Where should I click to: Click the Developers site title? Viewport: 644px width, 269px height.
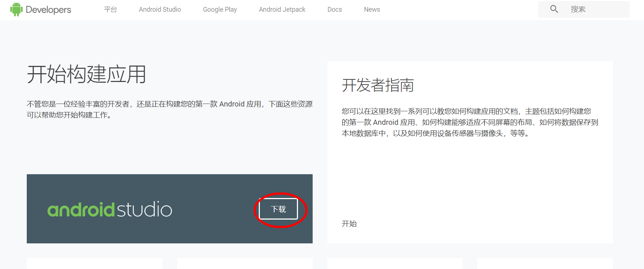point(48,10)
